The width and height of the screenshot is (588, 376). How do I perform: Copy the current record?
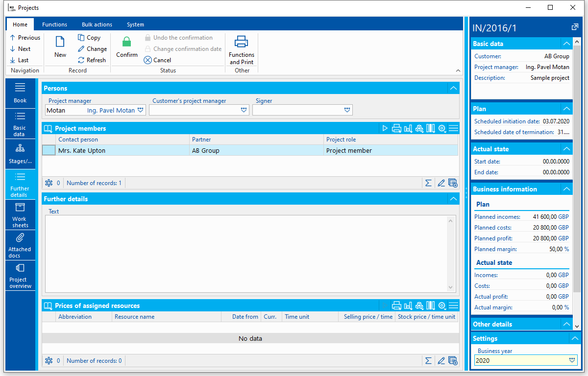tap(89, 38)
